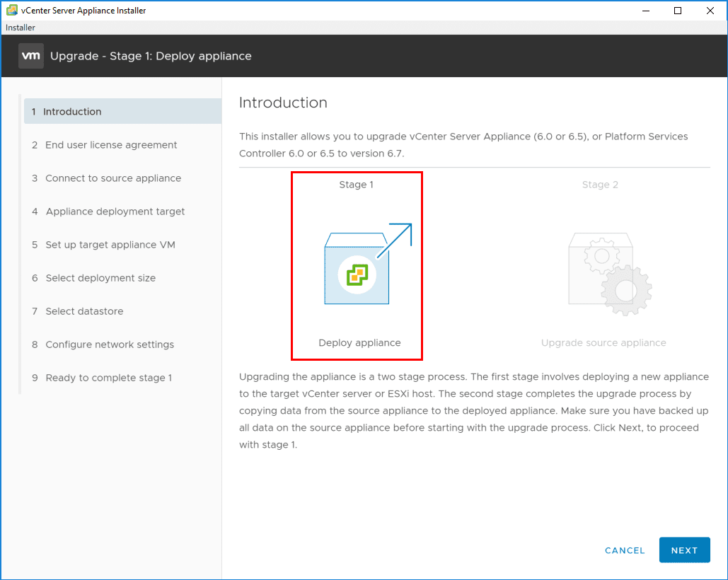The height and width of the screenshot is (580, 728).
Task: Click the Stage 2 label
Action: click(600, 185)
